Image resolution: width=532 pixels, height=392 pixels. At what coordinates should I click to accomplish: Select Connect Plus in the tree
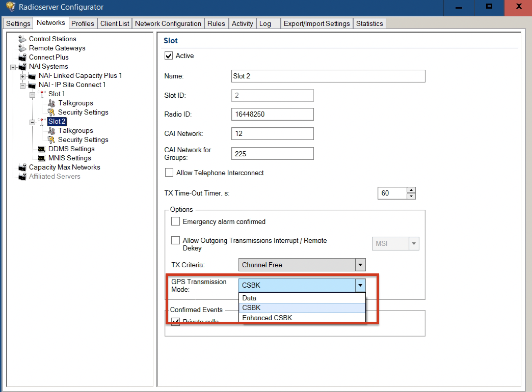point(48,58)
